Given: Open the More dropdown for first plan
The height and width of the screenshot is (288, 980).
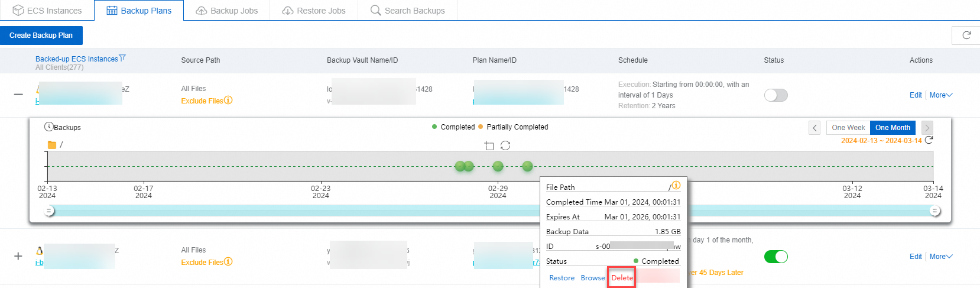Looking at the screenshot, I should [x=940, y=95].
